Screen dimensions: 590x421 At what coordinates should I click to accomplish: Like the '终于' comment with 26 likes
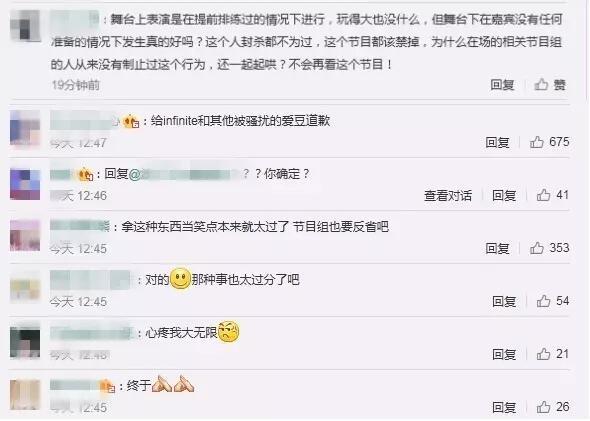click(x=543, y=407)
